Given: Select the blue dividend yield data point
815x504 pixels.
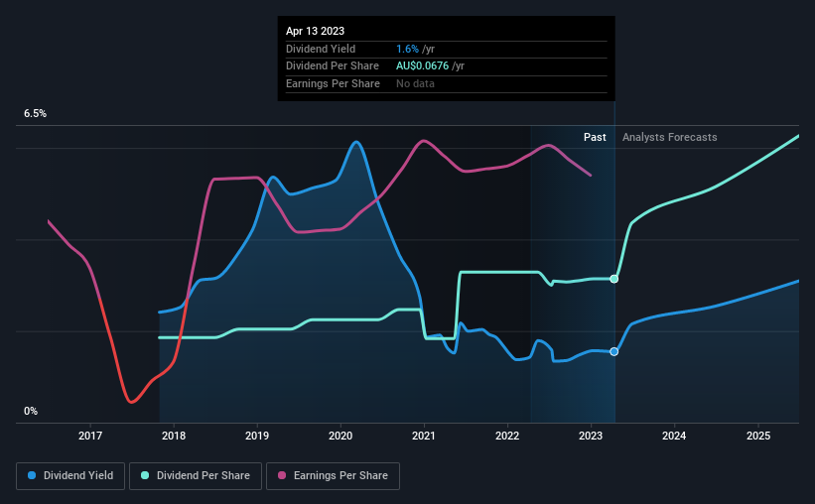Looking at the screenshot, I should (x=613, y=352).
